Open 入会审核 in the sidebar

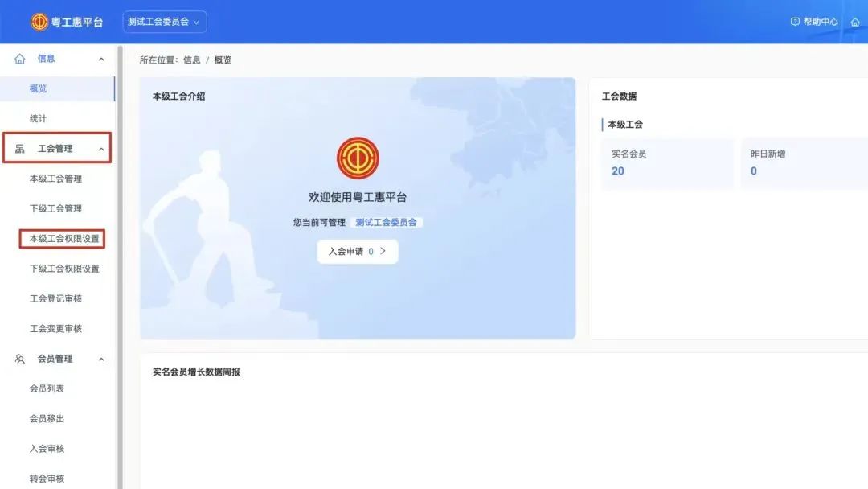(47, 449)
